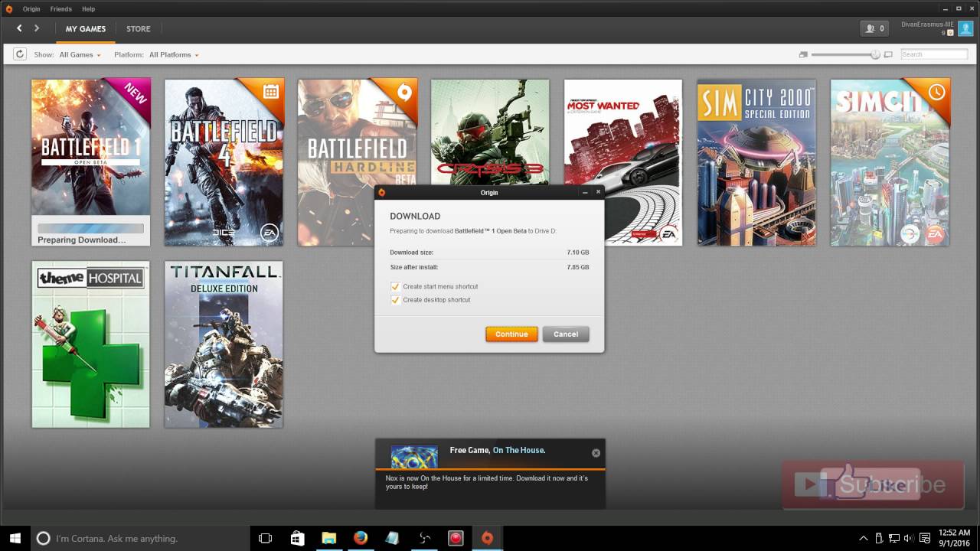Select the SimCity 2000 Special Edition tile
The image size is (980, 551).
[756, 161]
